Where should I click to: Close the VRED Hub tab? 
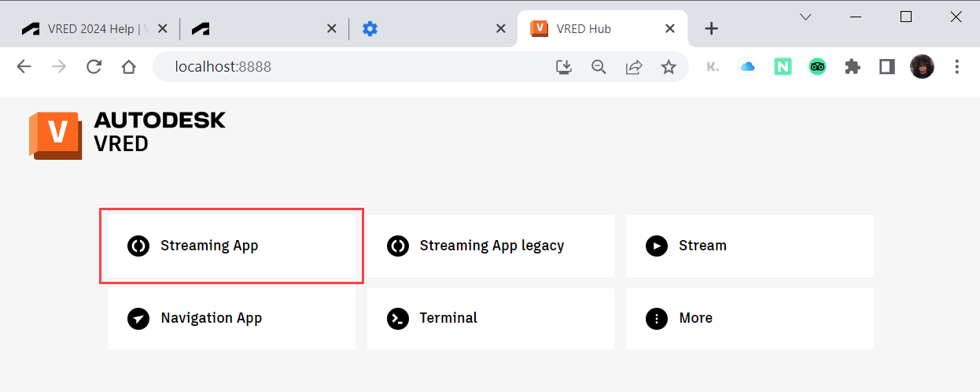coord(670,28)
